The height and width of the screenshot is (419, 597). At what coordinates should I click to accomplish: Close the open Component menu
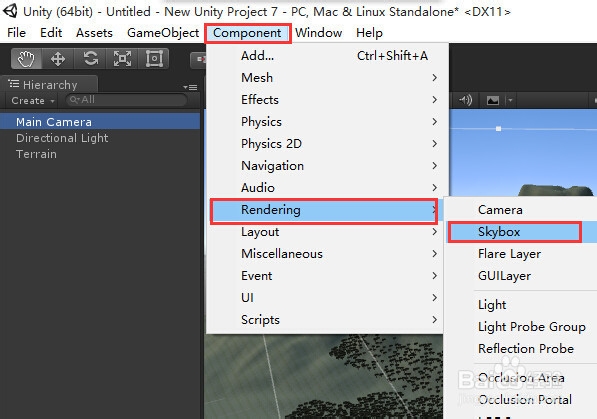tap(248, 33)
